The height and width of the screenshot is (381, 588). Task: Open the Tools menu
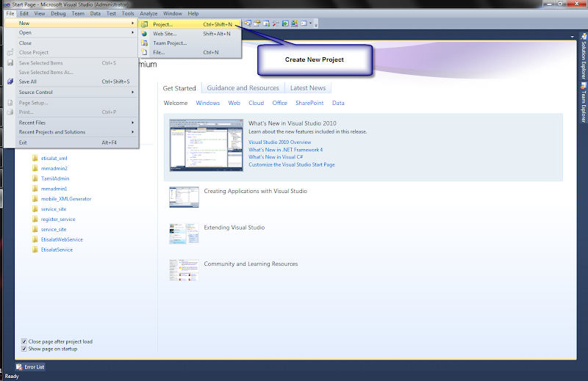point(127,13)
